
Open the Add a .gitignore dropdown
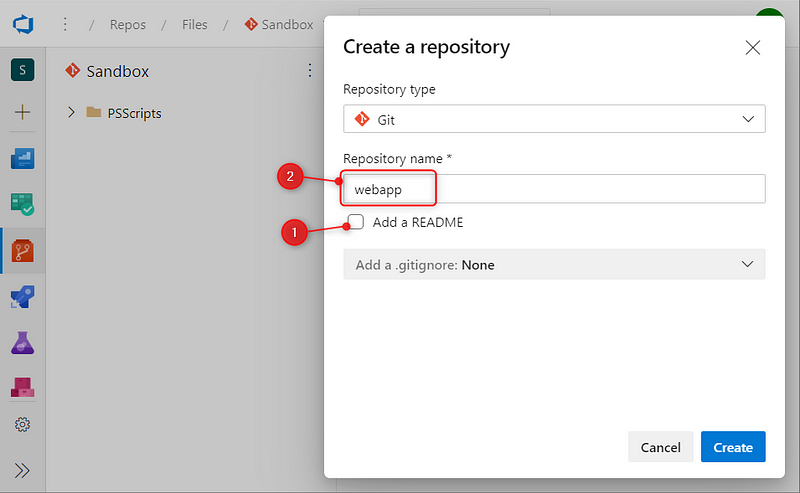(x=554, y=264)
